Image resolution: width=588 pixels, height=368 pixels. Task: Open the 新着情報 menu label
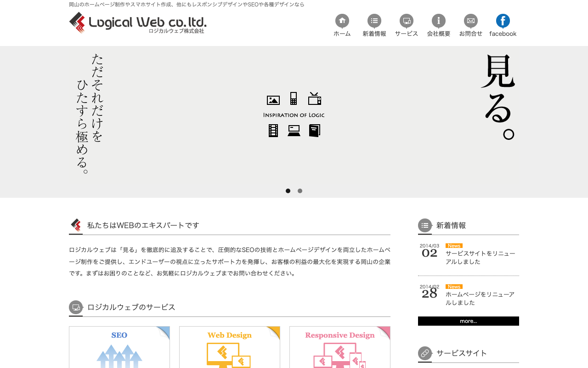point(374,34)
